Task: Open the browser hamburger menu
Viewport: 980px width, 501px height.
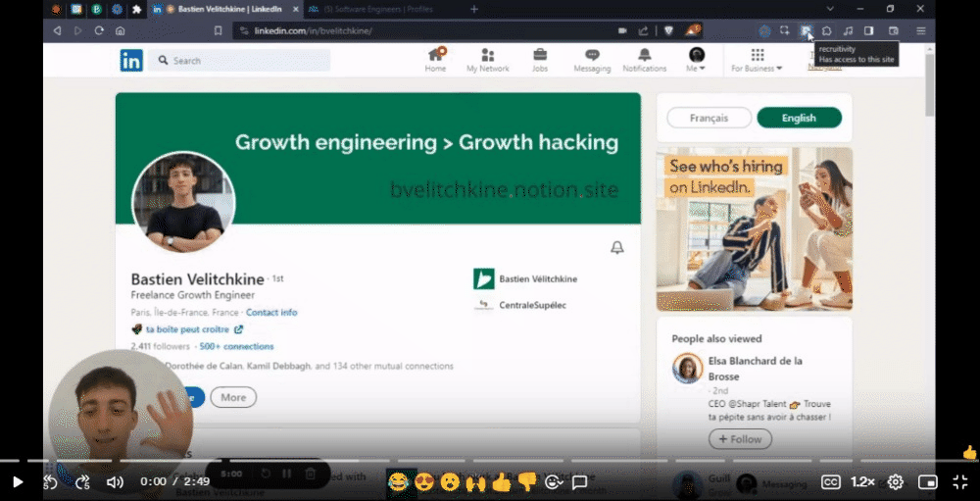Action: pyautogui.click(x=921, y=30)
